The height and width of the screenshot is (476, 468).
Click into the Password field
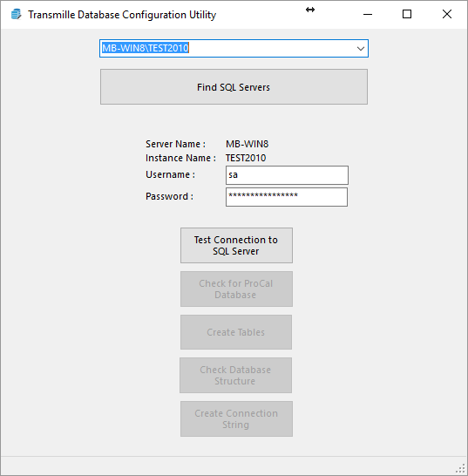pos(287,197)
